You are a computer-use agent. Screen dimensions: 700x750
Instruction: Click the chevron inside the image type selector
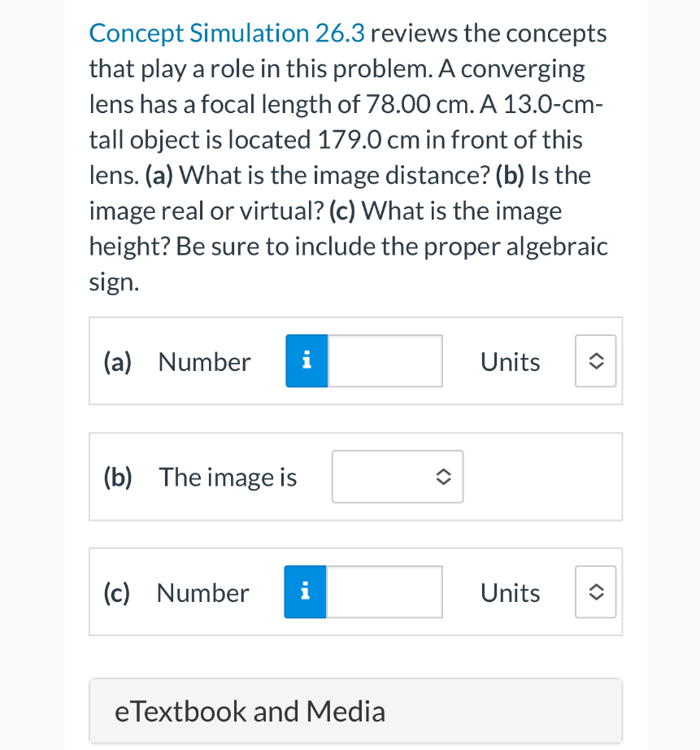[x=442, y=477]
